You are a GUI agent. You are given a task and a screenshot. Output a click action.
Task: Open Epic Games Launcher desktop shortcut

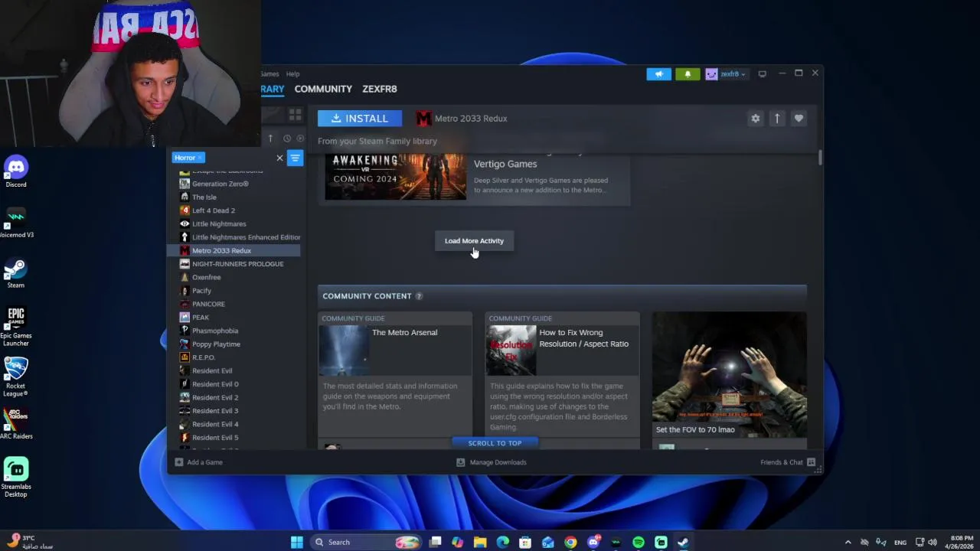click(16, 327)
